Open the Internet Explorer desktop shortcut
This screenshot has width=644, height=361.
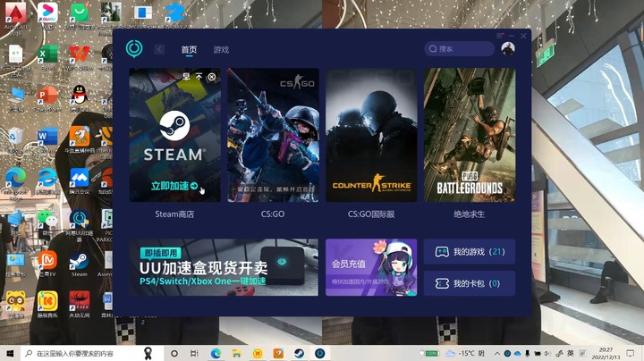pyautogui.click(x=47, y=180)
